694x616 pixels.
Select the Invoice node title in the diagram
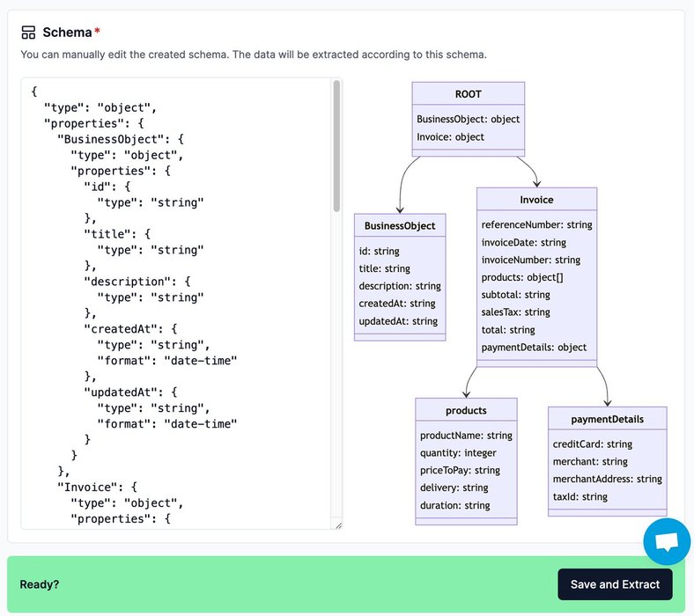point(536,200)
